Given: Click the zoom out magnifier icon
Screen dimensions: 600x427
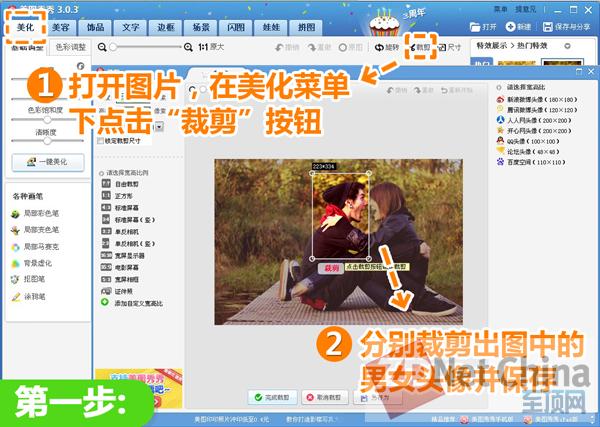Looking at the screenshot, I should click(x=102, y=47).
